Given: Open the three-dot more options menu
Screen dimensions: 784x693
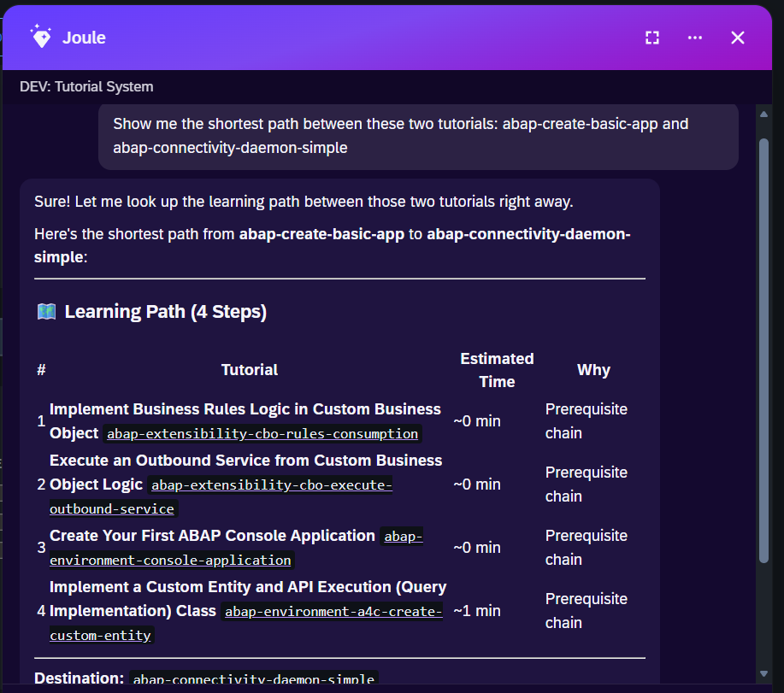Looking at the screenshot, I should click(x=694, y=38).
